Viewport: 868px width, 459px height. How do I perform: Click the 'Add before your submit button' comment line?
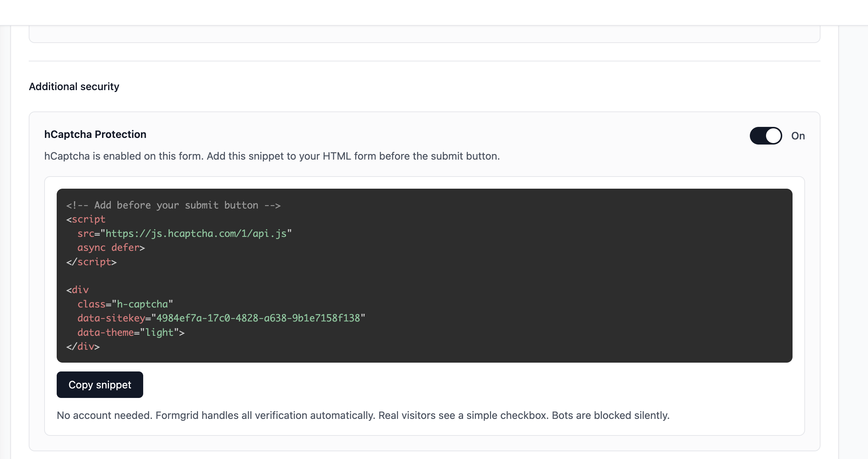[x=173, y=205]
